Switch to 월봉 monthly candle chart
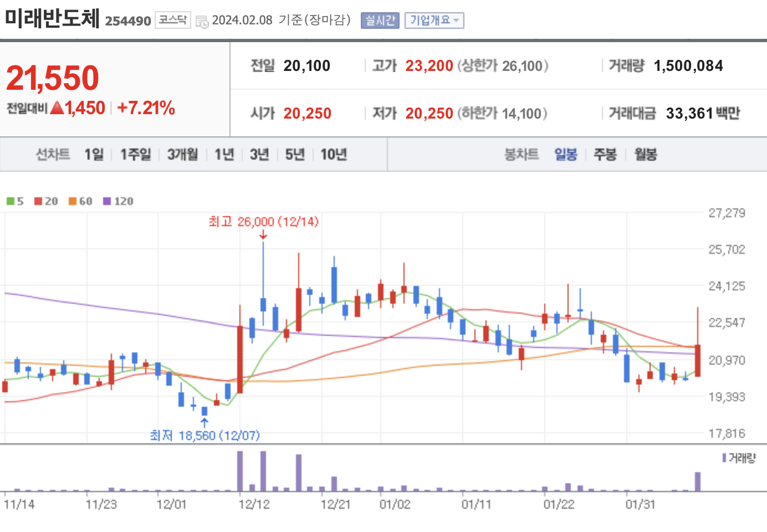 coord(646,154)
